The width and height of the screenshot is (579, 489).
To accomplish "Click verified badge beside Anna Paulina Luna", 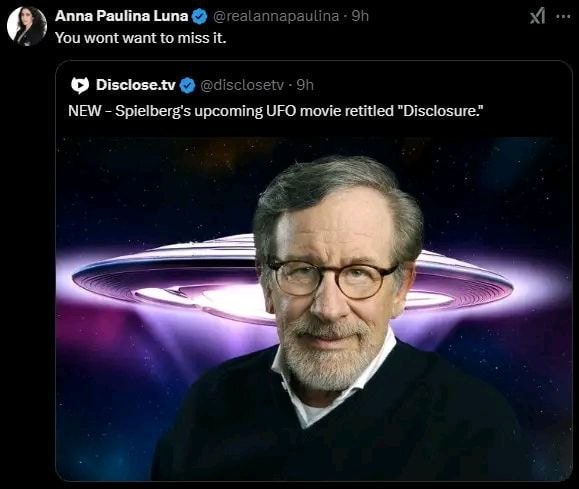I will [200, 17].
